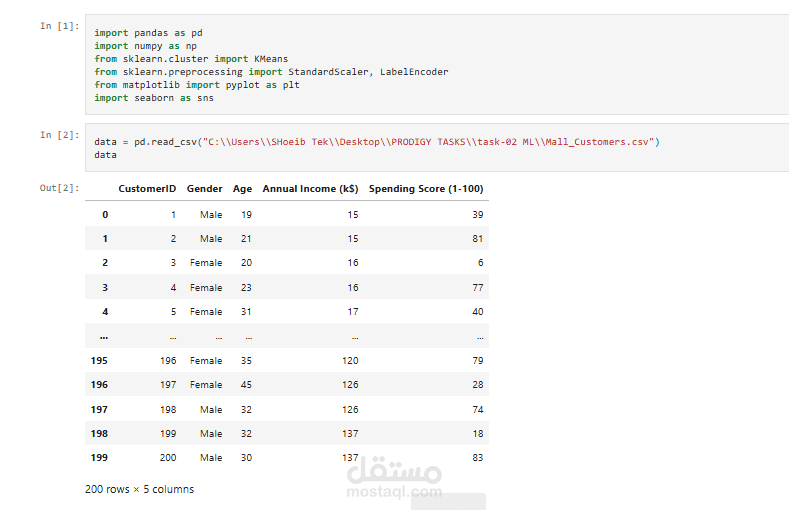Click the Gender column header
The height and width of the screenshot is (510, 789).
coord(204,189)
